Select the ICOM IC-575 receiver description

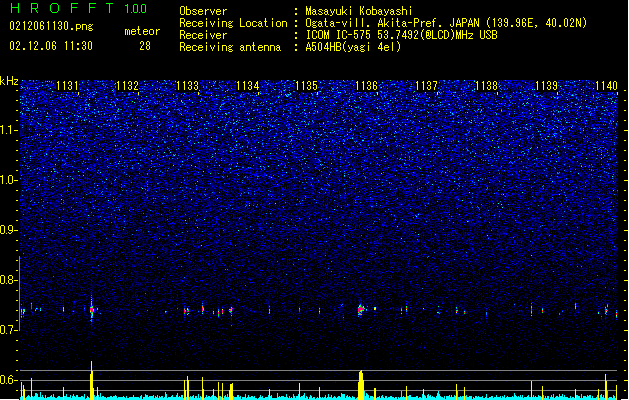[x=402, y=35]
